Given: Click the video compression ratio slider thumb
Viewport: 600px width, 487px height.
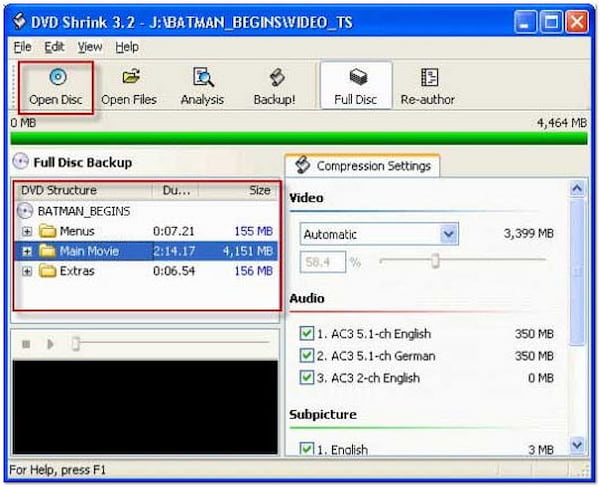Looking at the screenshot, I should [x=435, y=261].
